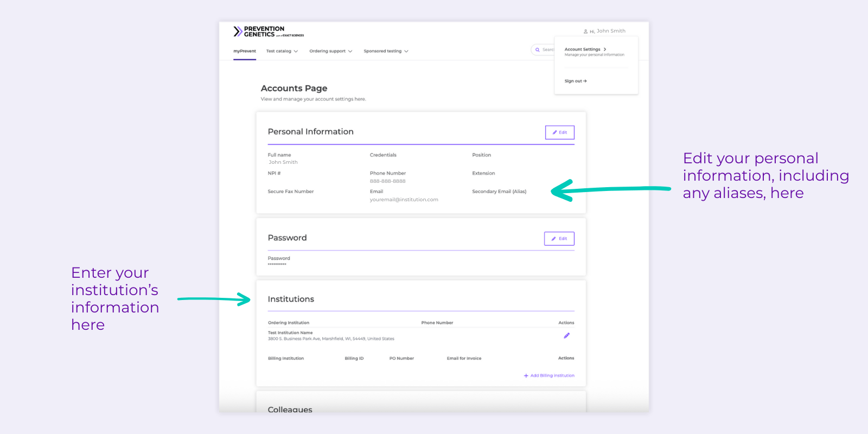This screenshot has width=868, height=434.
Task: Click the youremail@institution.com email value
Action: 404,200
